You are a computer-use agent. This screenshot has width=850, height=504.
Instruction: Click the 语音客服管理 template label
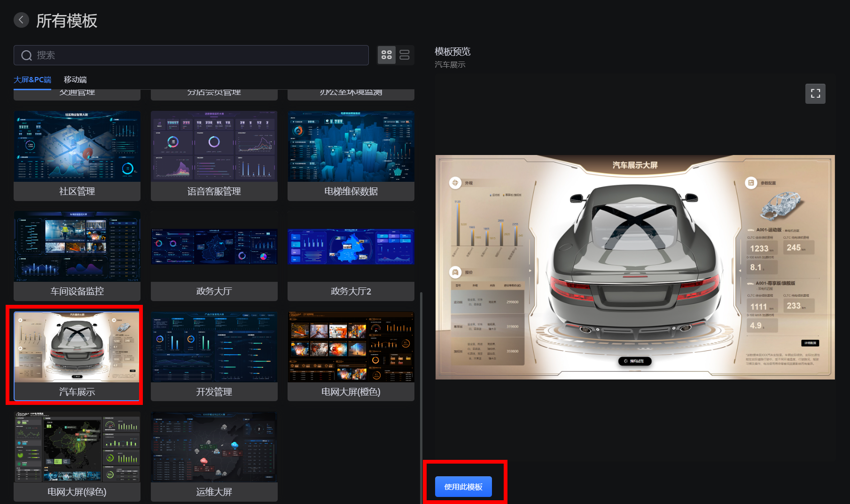tap(214, 191)
